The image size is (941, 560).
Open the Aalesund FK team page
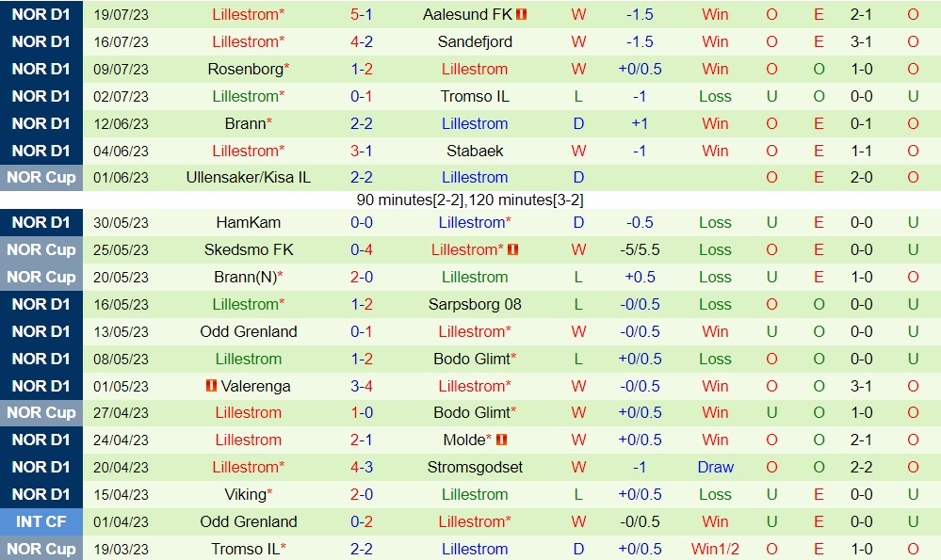467,15
